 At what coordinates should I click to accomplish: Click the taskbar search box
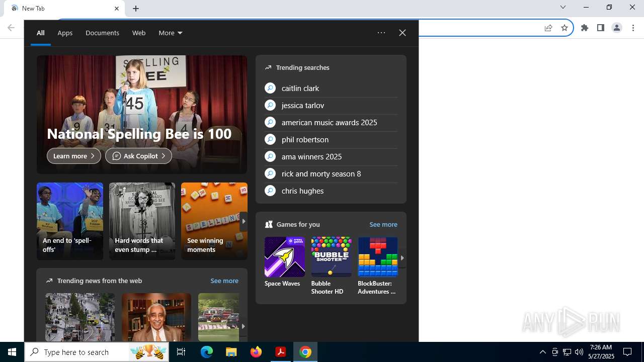click(x=97, y=352)
